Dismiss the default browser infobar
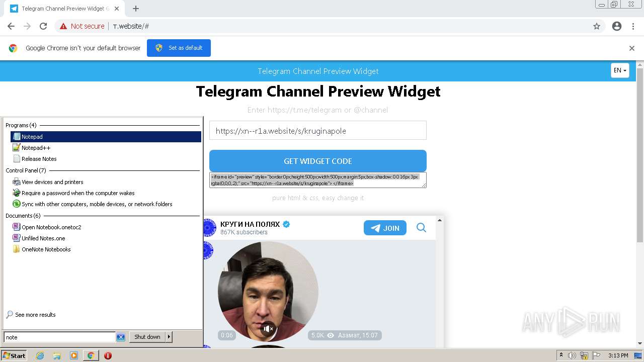The image size is (644, 362). click(x=632, y=48)
